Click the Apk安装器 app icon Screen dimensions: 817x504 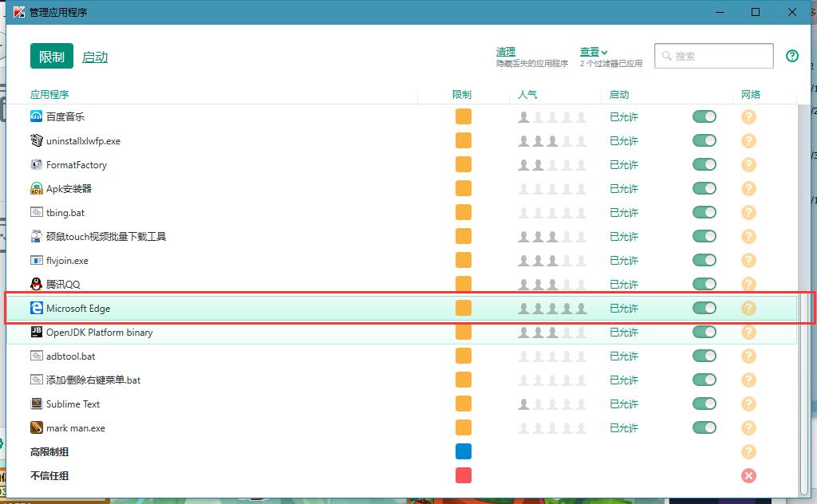(36, 188)
